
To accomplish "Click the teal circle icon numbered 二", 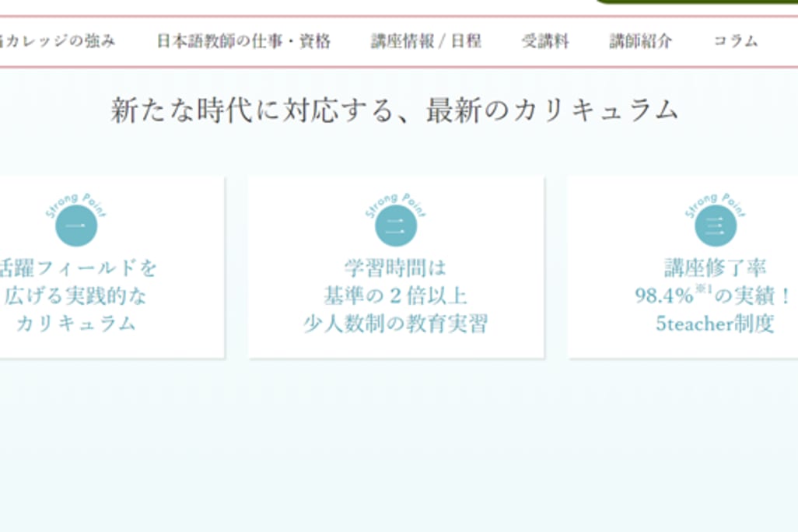I will (x=395, y=226).
